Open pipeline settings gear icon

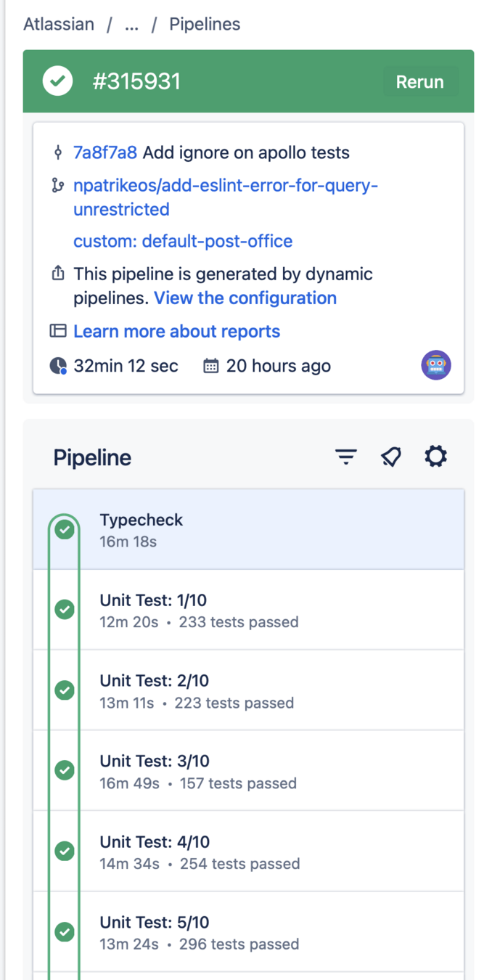[x=435, y=457]
